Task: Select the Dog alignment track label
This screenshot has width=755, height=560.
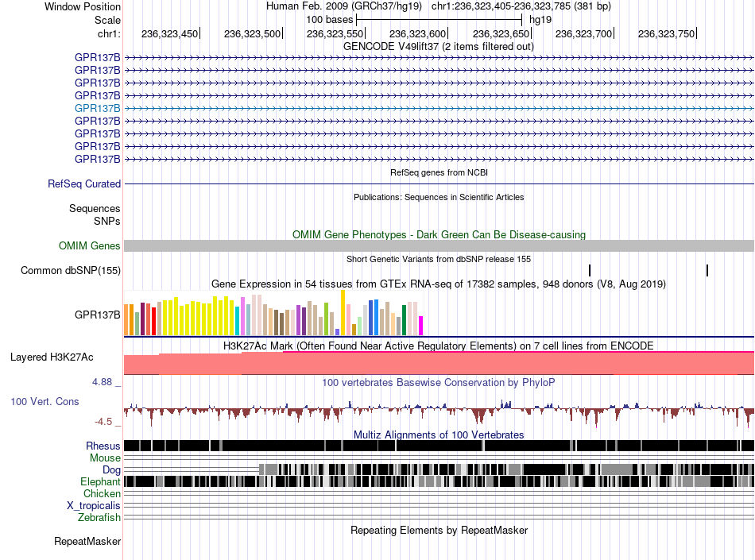Action: (x=111, y=469)
